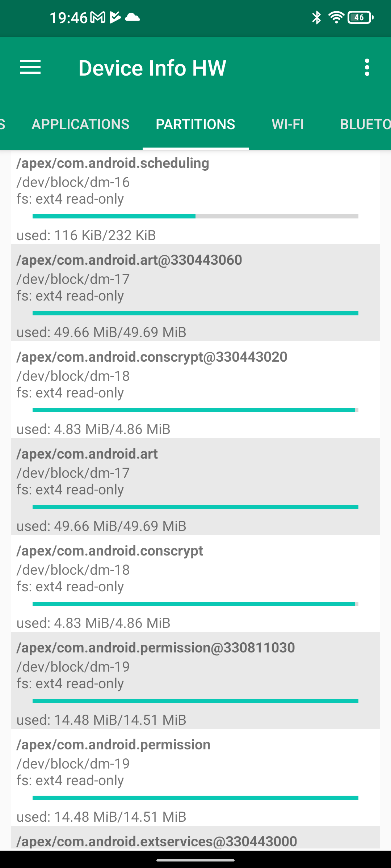Tap the cloud notification icon
391x868 pixels.
pos(133,17)
